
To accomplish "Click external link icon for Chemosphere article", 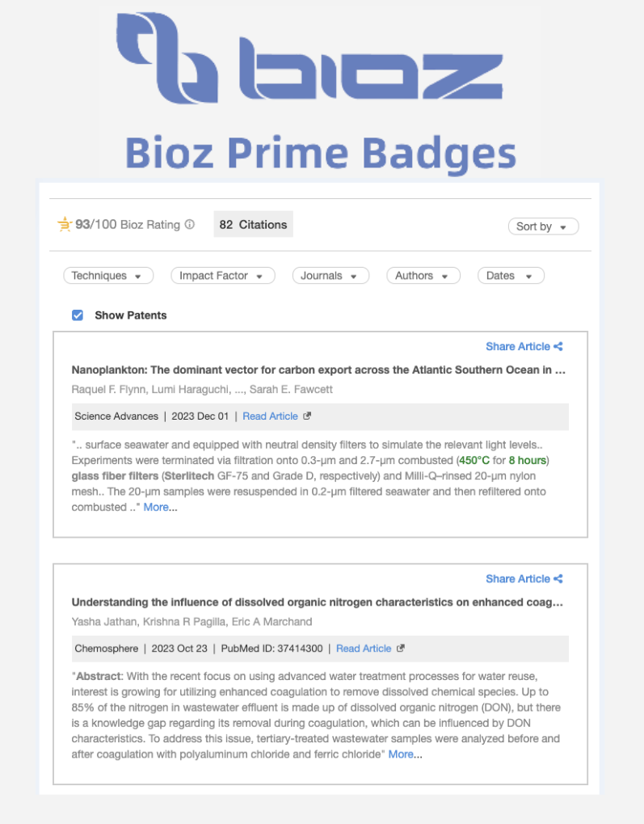I will coord(401,649).
